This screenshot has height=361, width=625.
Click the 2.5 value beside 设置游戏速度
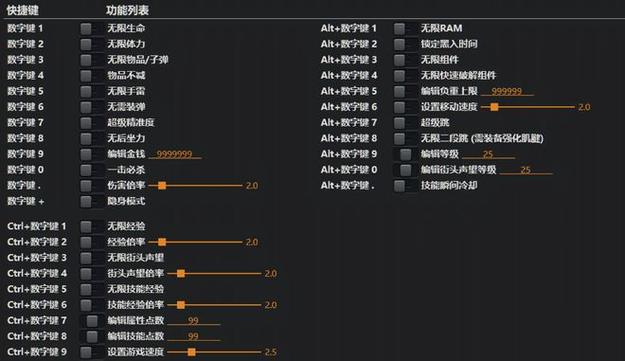tap(271, 352)
